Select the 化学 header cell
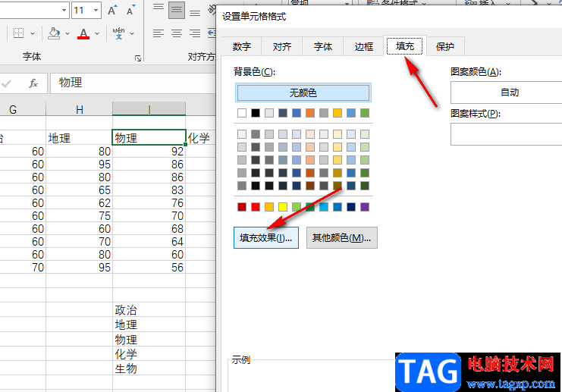This screenshot has height=392, width=562. pyautogui.click(x=201, y=137)
